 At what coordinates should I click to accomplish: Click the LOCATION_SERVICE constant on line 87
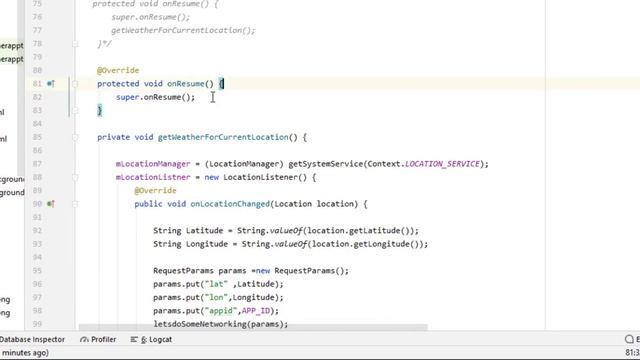coord(442,164)
